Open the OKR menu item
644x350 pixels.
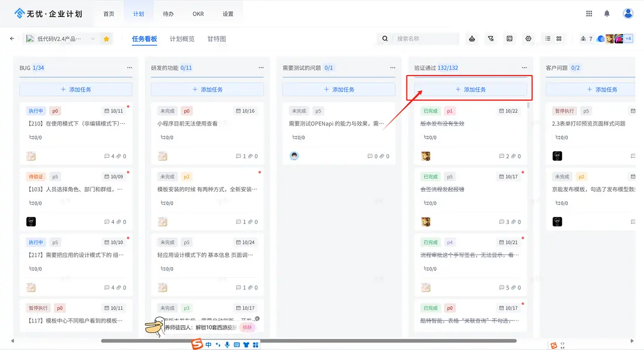198,13
